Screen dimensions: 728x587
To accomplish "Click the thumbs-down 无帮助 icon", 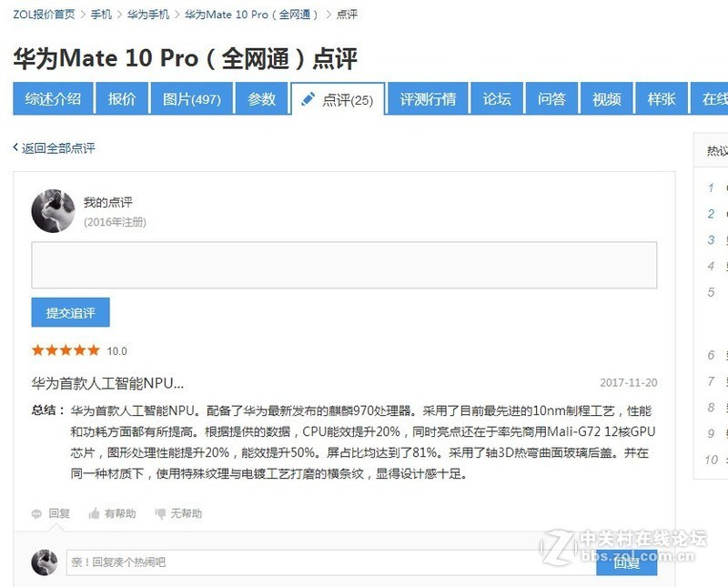I will 160,513.
